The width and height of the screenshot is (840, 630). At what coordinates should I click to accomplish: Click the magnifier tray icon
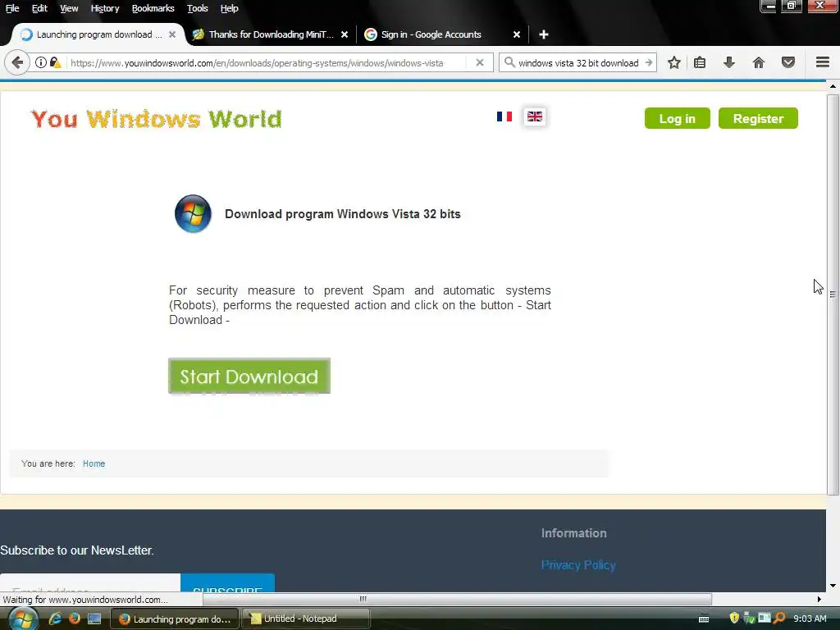[x=779, y=619]
